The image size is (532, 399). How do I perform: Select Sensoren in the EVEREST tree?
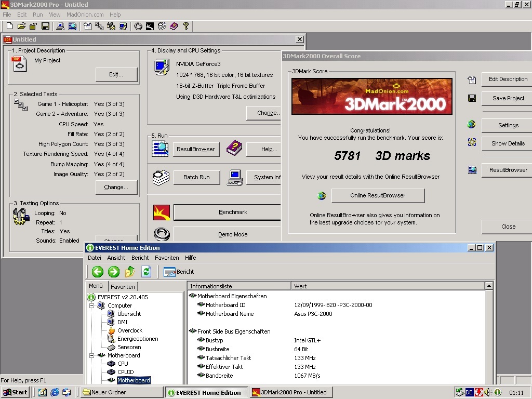[129, 347]
